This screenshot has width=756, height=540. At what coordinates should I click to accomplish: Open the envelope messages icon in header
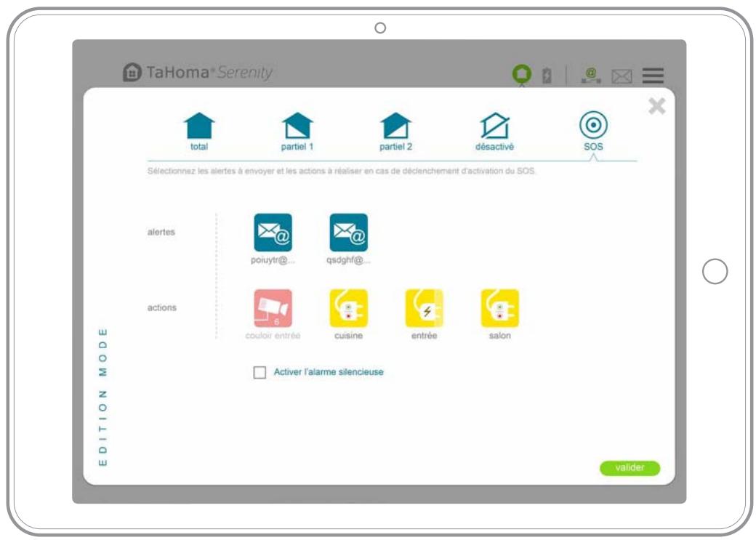click(x=622, y=76)
